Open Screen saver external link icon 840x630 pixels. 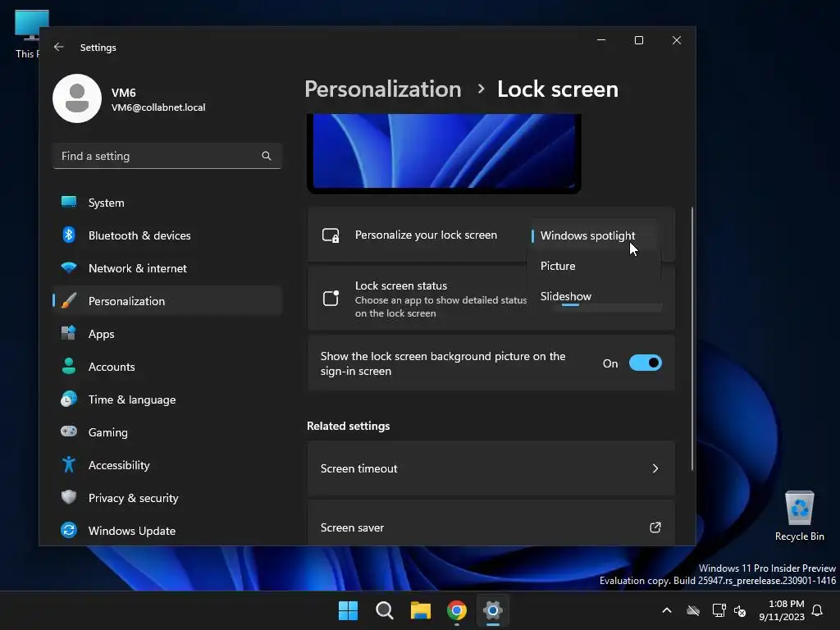655,527
